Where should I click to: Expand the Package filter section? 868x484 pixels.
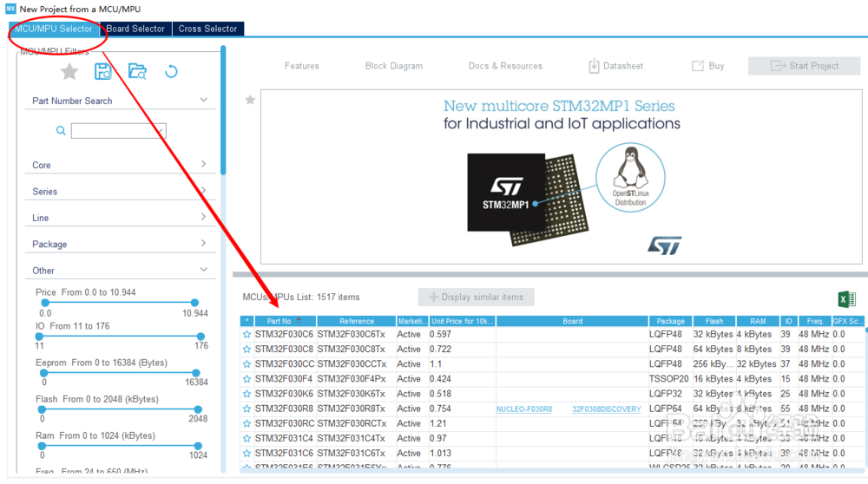[x=204, y=244]
